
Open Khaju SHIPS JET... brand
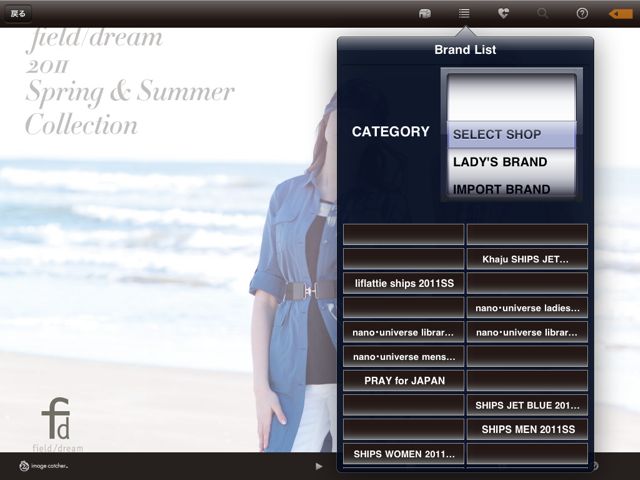point(527,259)
